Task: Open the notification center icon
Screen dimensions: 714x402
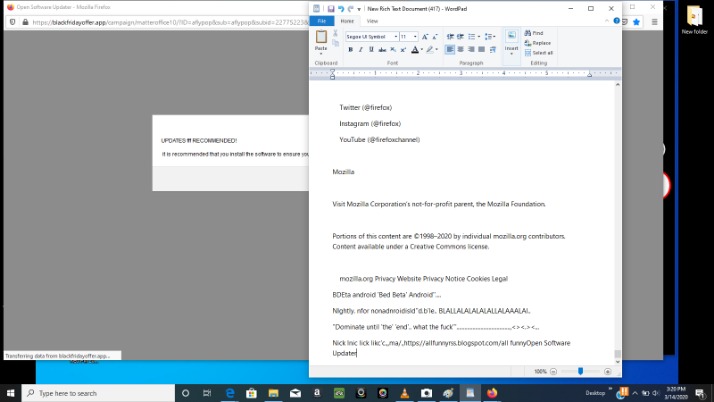Action: click(x=700, y=393)
